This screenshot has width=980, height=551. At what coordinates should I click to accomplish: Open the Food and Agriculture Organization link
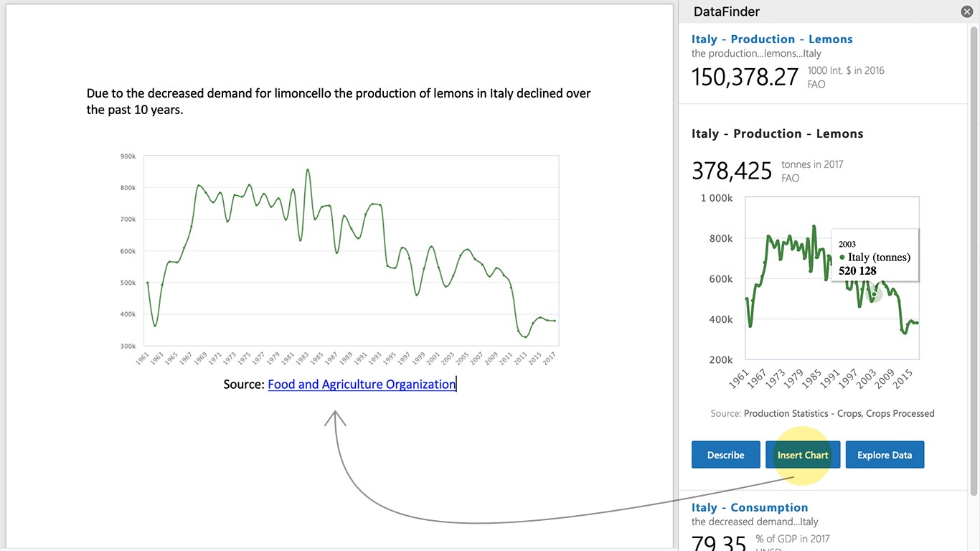(x=362, y=385)
